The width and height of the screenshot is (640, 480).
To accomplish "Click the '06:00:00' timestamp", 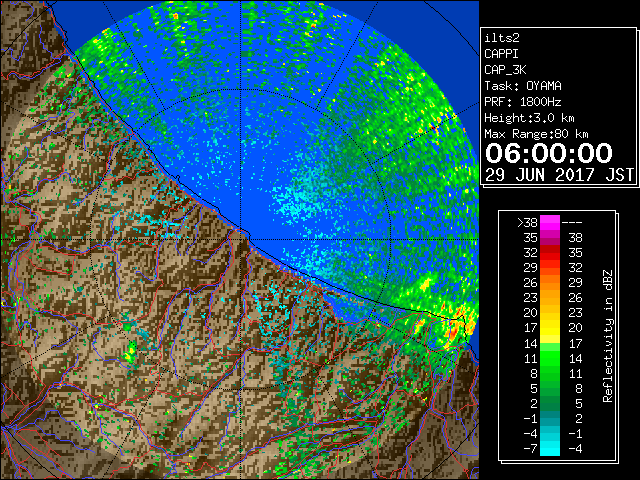I will click(549, 153).
